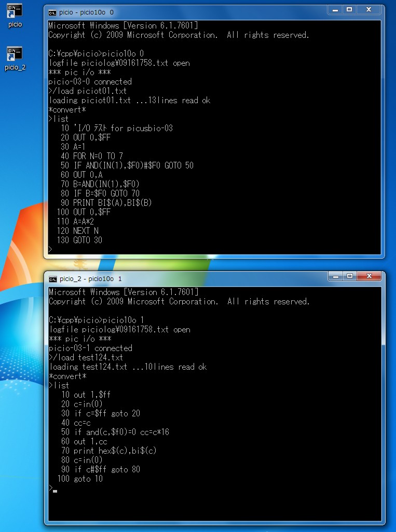Image resolution: width=396 pixels, height=532 pixels.
Task: Click the title text 'picio_2 - picio10o 1'
Action: pos(91,279)
